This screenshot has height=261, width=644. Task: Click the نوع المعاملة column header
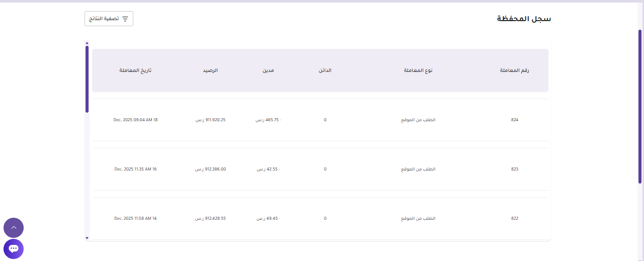[418, 70]
